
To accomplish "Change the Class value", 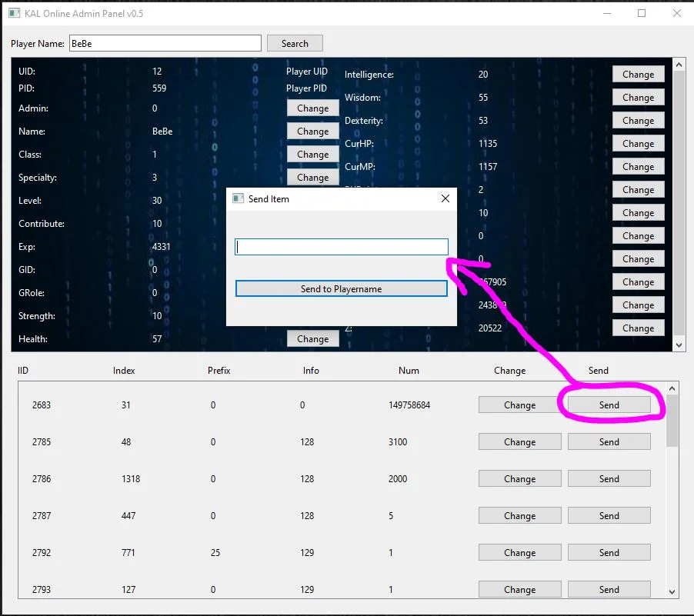I will [313, 154].
